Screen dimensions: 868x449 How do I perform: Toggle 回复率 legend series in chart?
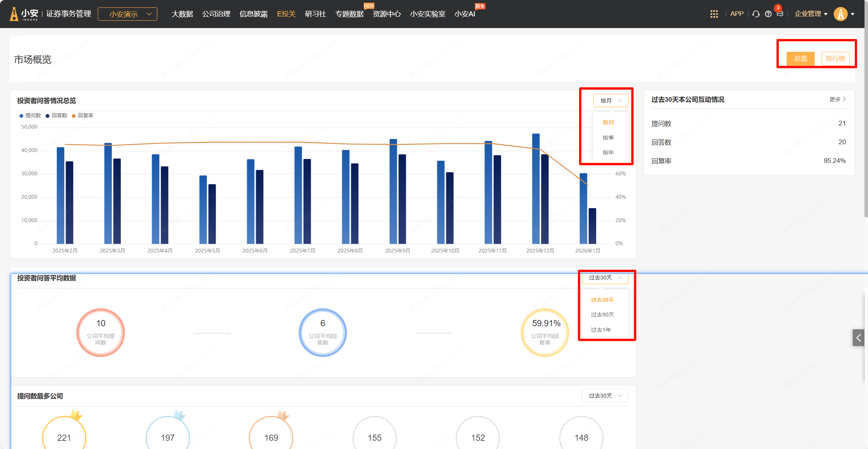83,115
